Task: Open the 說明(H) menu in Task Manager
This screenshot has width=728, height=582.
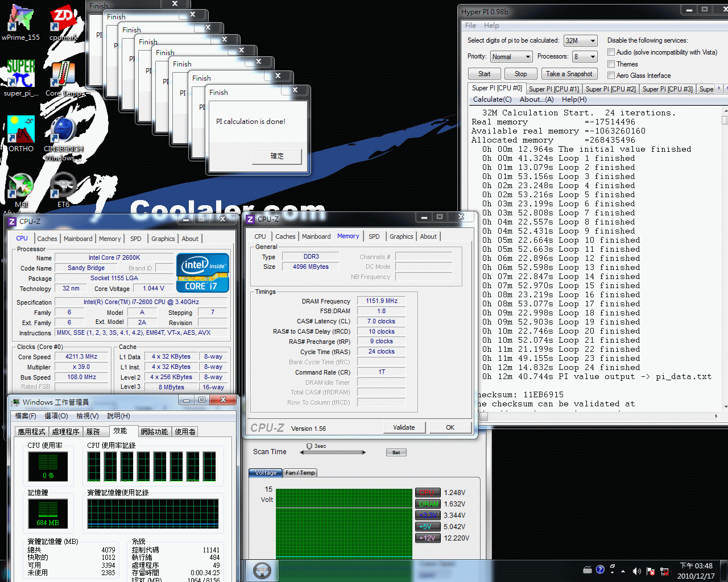Action: coord(118,416)
